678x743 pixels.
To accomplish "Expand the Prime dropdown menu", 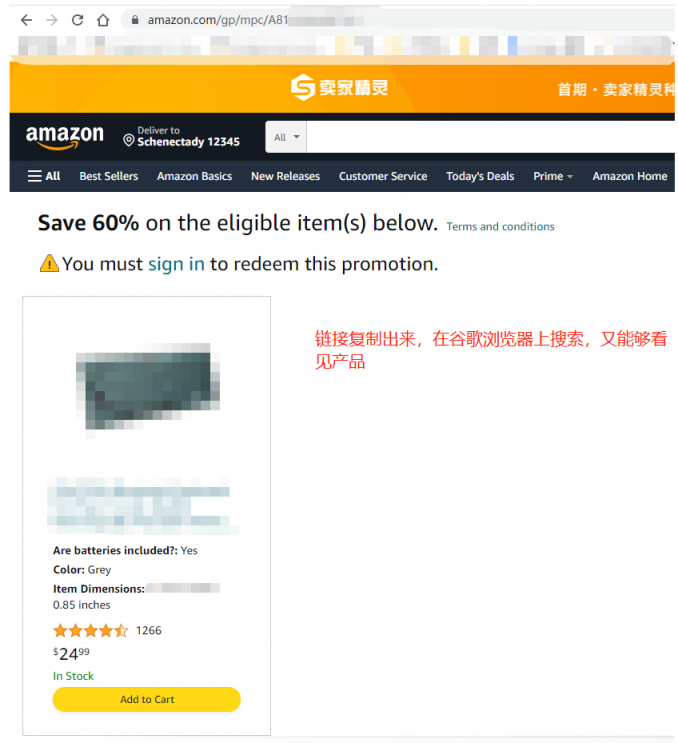I will [552, 176].
